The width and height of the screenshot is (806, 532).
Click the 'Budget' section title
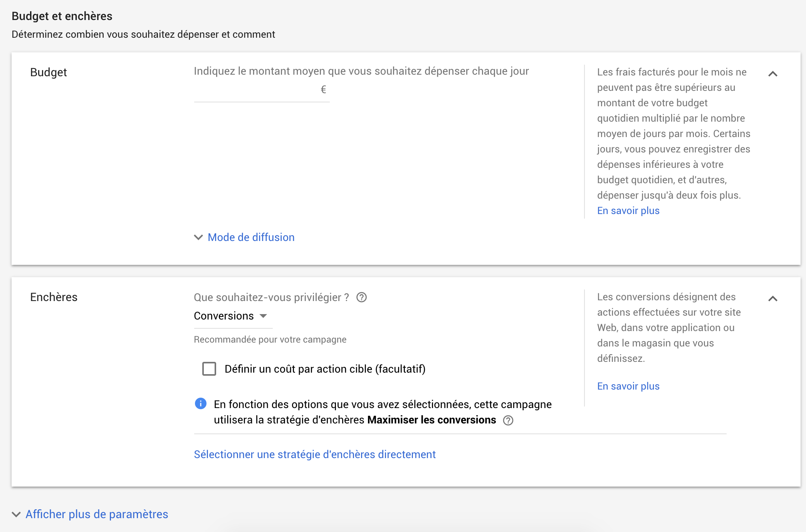(x=49, y=72)
